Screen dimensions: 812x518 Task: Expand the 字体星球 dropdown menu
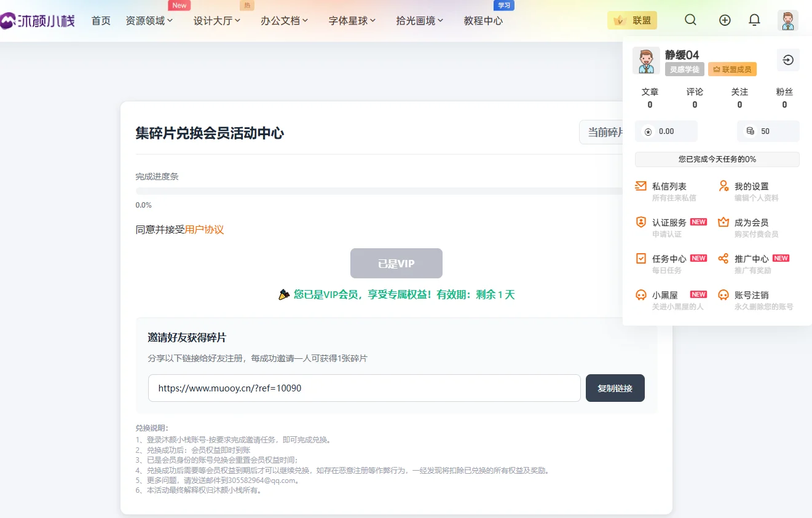click(x=352, y=20)
